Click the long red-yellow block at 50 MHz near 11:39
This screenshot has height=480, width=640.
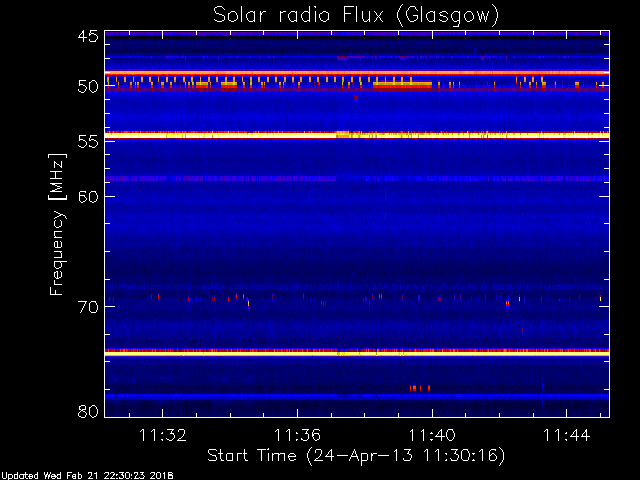pyautogui.click(x=402, y=85)
